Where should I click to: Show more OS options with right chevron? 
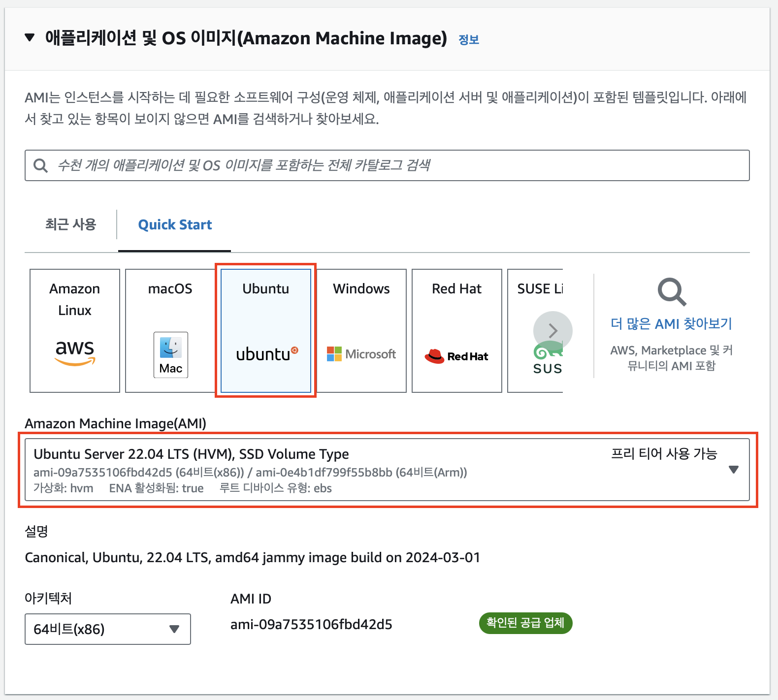[553, 331]
